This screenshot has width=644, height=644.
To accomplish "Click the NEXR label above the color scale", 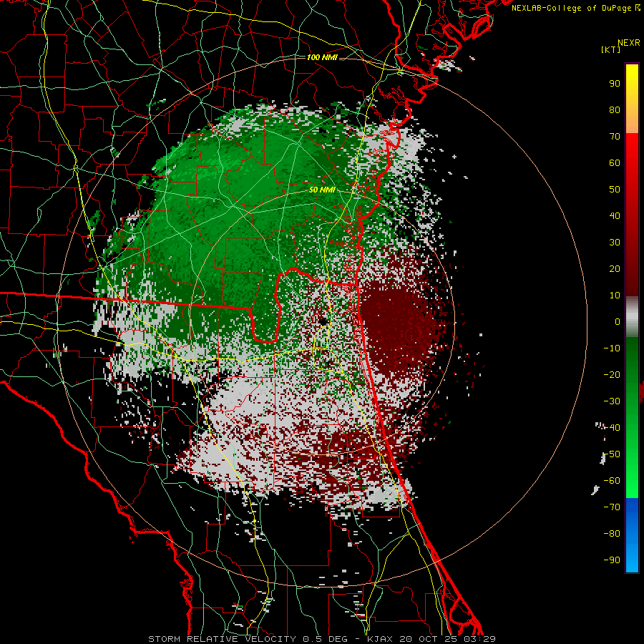I will click(x=629, y=43).
